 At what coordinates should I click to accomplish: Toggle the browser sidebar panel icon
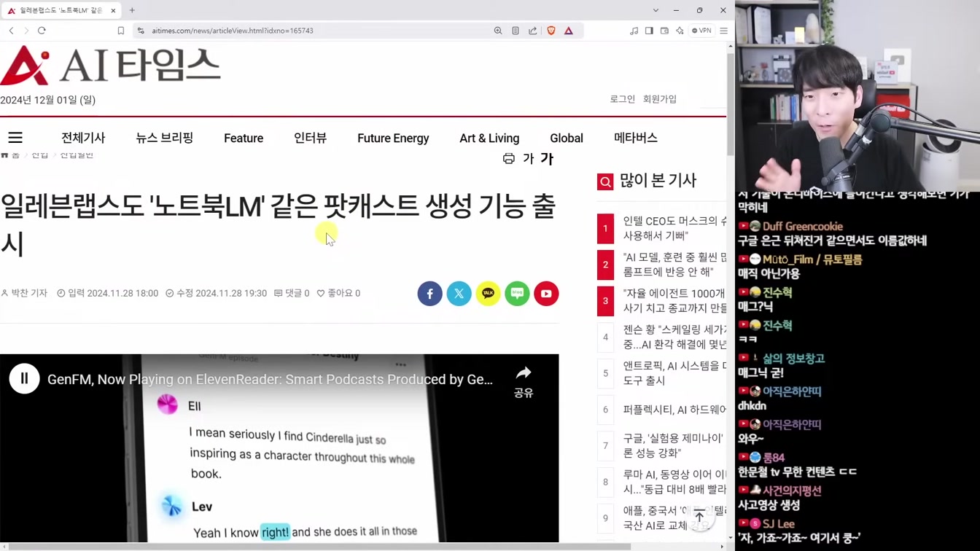click(x=649, y=31)
